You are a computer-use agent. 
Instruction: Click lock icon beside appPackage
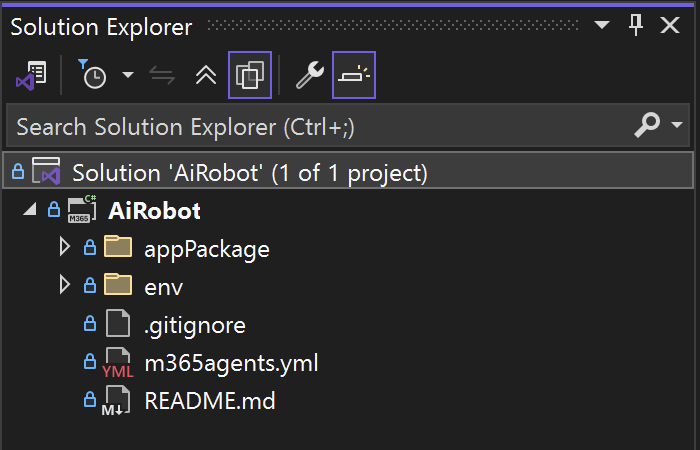[x=90, y=247]
